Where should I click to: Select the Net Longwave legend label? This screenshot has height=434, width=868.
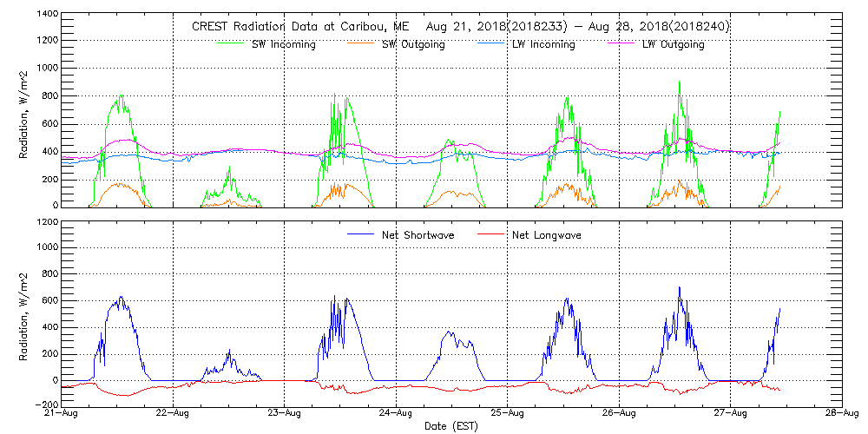[x=547, y=235]
